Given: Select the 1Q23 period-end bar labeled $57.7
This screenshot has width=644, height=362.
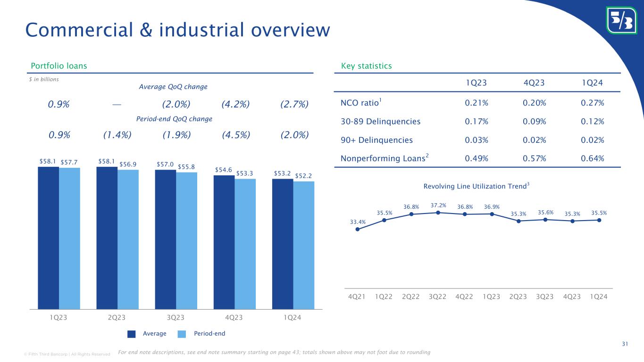Looking at the screenshot, I should pyautogui.click(x=69, y=238).
